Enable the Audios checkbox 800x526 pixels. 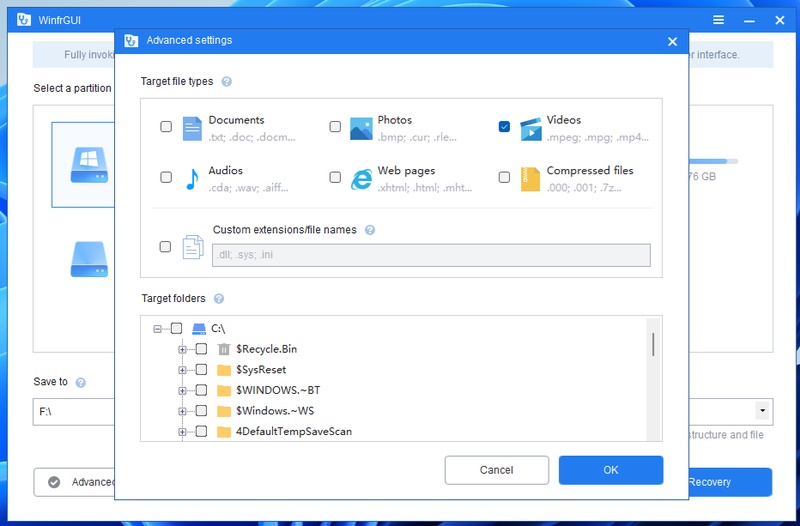point(166,177)
